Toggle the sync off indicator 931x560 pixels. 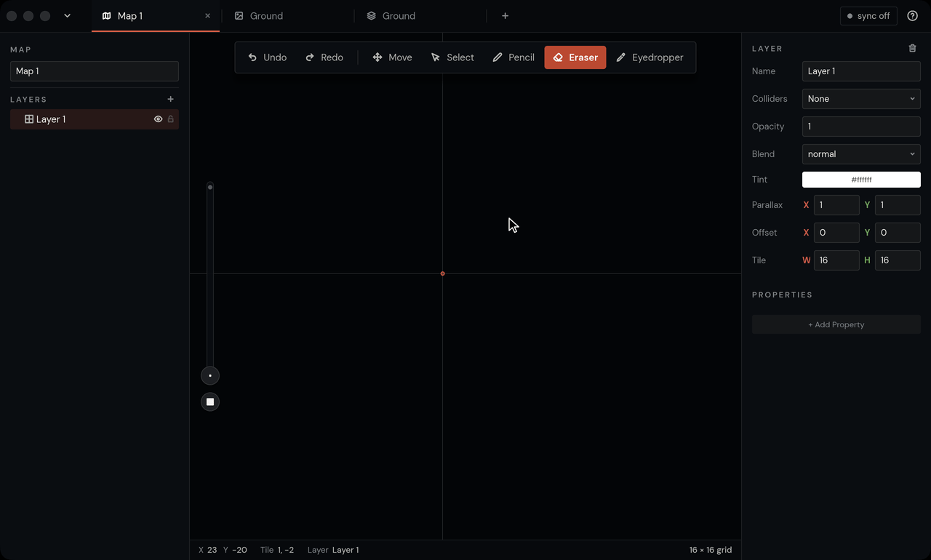[868, 16]
